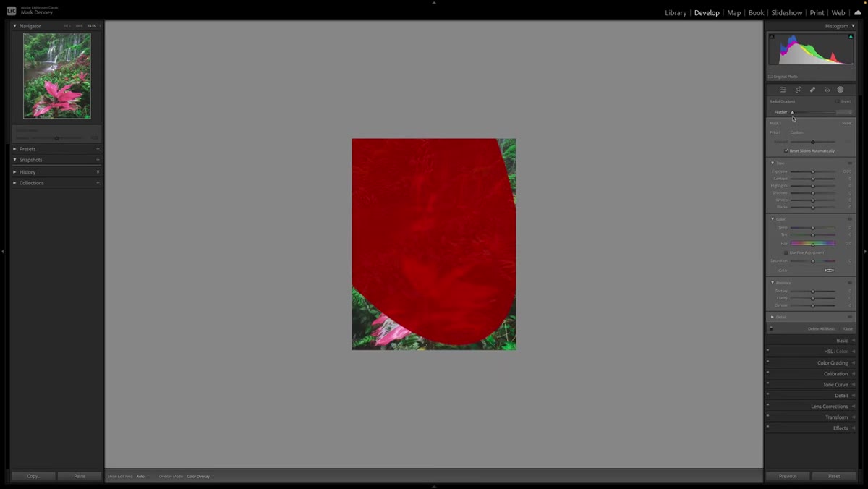Image resolution: width=868 pixels, height=489 pixels.
Task: Click the Paste button
Action: tap(80, 476)
